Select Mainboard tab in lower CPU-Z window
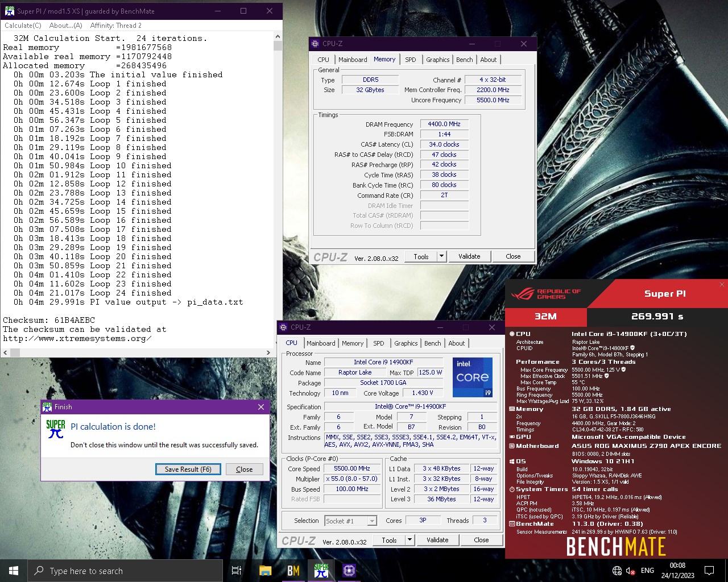 tap(321, 343)
